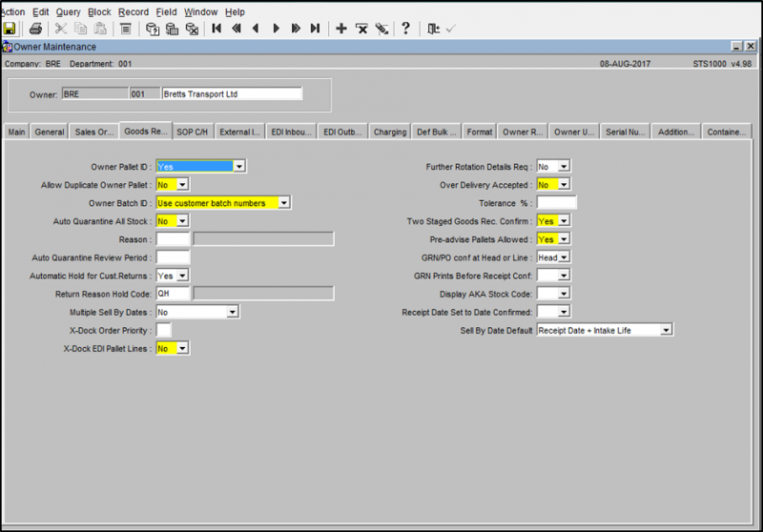763x532 pixels.
Task: Switch to the General tab
Action: (x=50, y=132)
